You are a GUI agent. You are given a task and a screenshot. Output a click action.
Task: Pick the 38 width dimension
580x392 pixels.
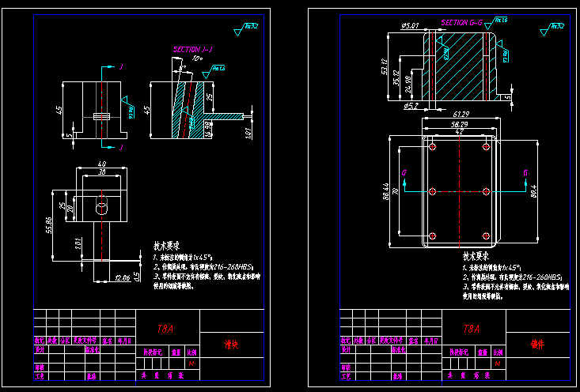tap(101, 171)
